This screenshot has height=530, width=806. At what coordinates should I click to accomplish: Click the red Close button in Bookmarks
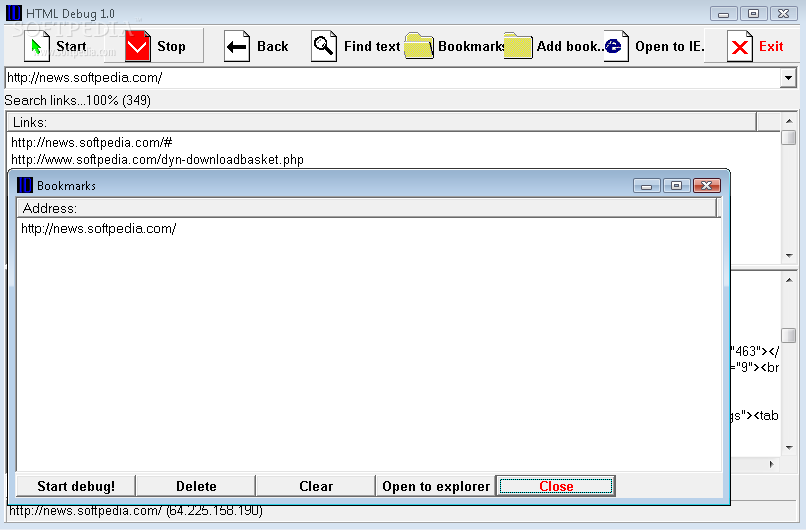pos(556,486)
